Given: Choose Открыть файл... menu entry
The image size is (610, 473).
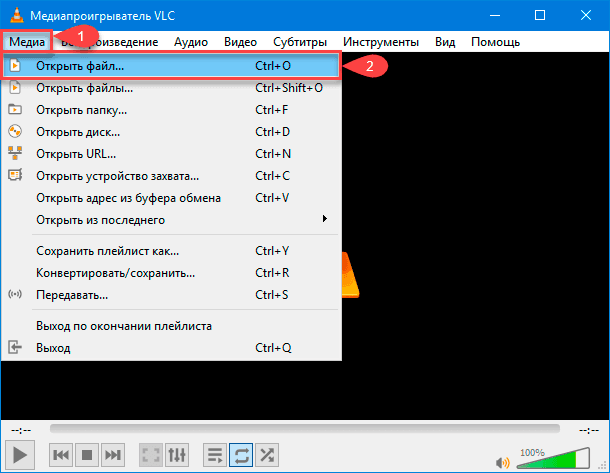Looking at the screenshot, I should (171, 66).
